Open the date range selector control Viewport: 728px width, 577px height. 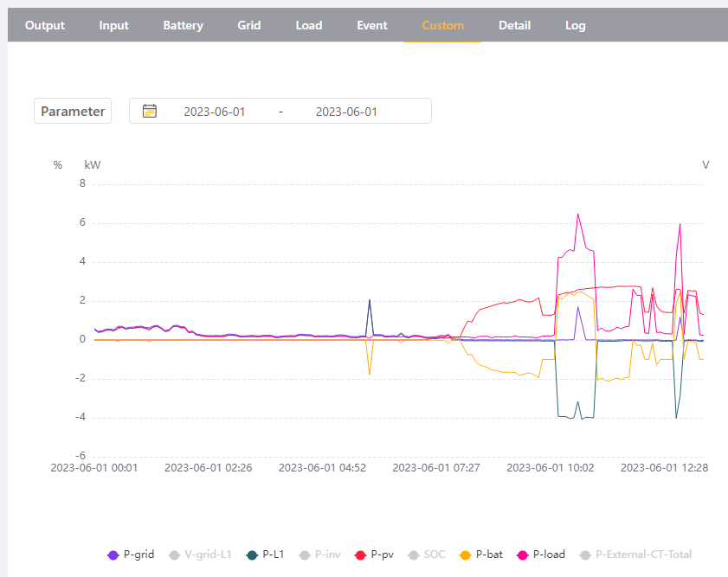tap(280, 111)
